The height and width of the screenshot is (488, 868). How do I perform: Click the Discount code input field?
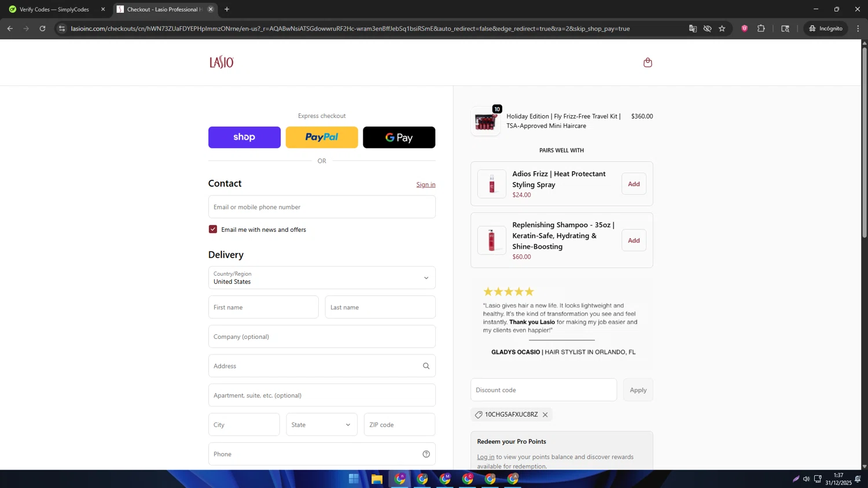pos(543,390)
